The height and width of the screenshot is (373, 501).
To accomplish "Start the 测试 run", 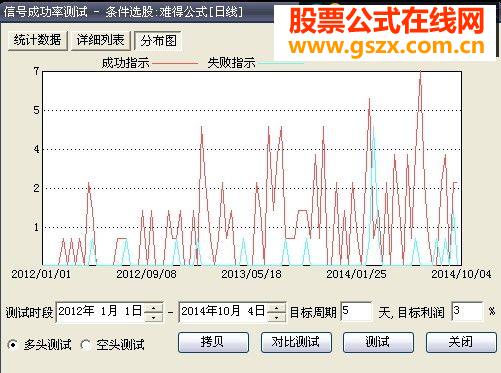I will (378, 342).
